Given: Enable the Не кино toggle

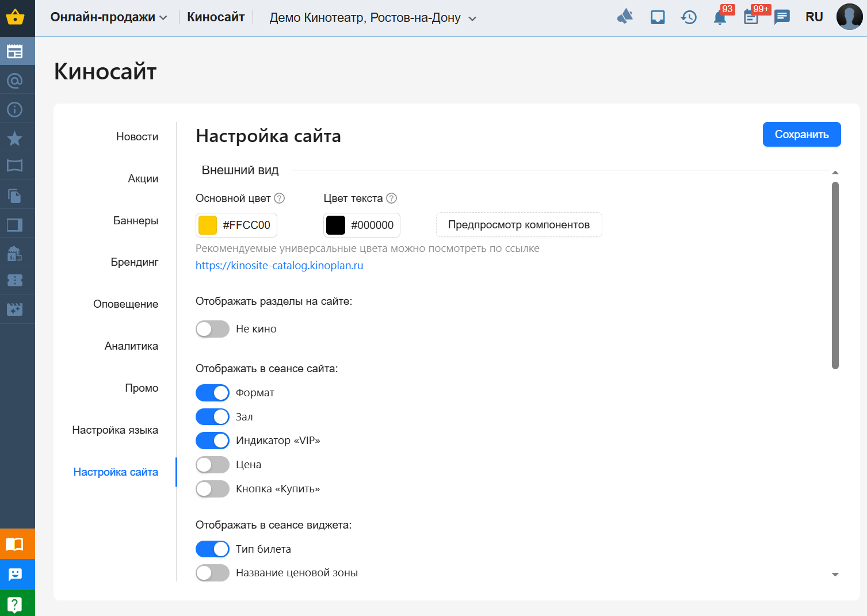Looking at the screenshot, I should (212, 329).
